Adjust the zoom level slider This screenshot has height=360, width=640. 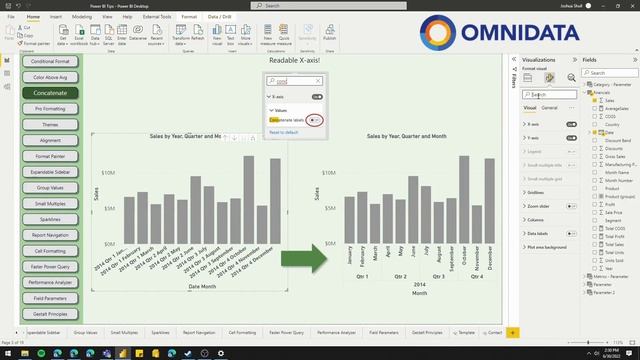click(588, 342)
